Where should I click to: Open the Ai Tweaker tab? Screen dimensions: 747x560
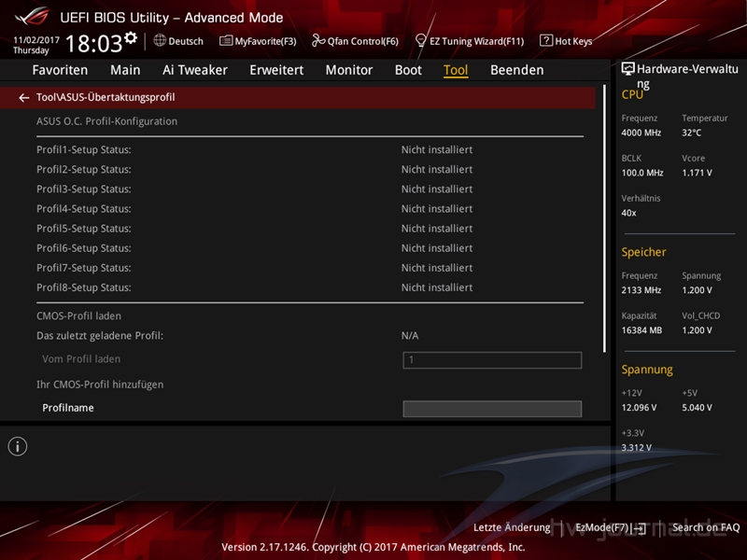tap(195, 70)
